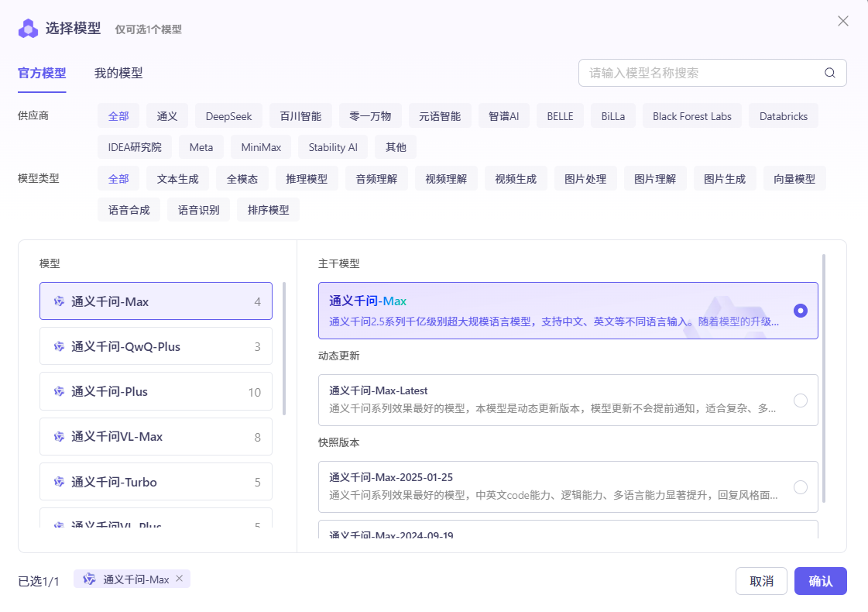Image resolution: width=868 pixels, height=612 pixels.
Task: Click the model versions panel scrollbar
Action: (x=824, y=378)
